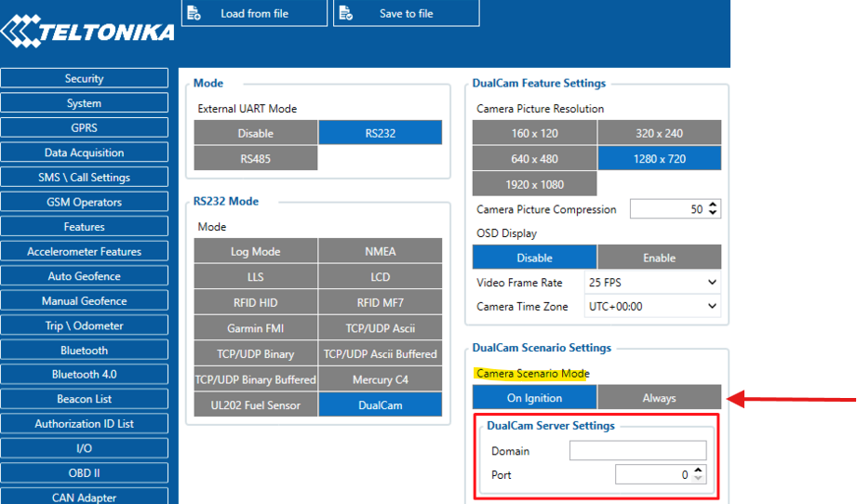Select RS232 UART mode
The width and height of the screenshot is (857, 504).
(381, 133)
